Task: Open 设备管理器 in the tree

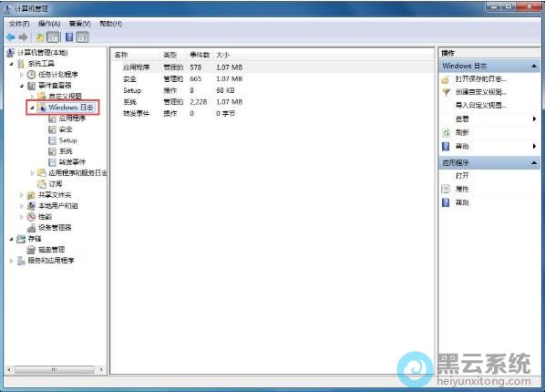Action: [x=55, y=228]
